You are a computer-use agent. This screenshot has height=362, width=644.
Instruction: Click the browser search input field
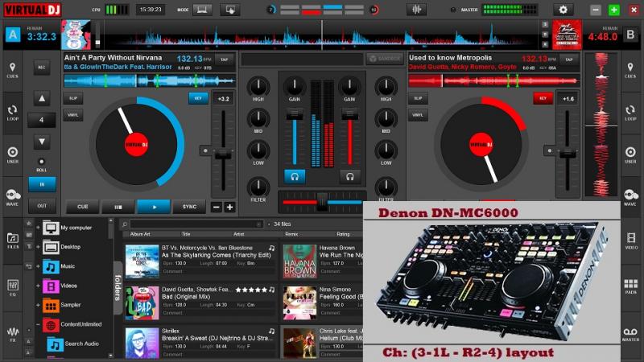point(196,224)
